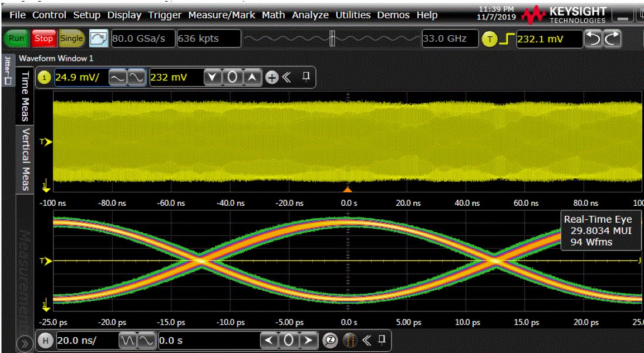
Task: Expand the bottom-left sidebar chevron
Action: (x=25, y=344)
